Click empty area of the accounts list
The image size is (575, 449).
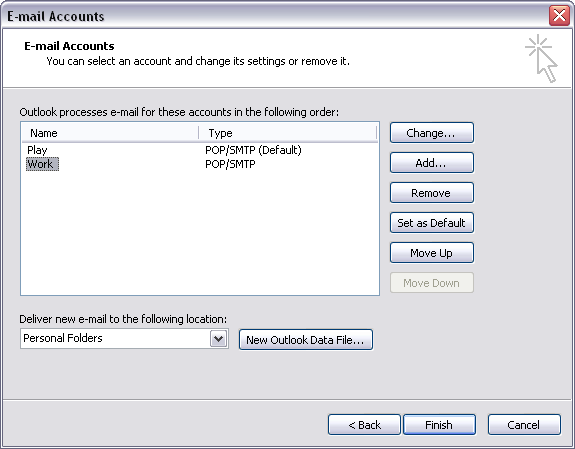pos(200,233)
